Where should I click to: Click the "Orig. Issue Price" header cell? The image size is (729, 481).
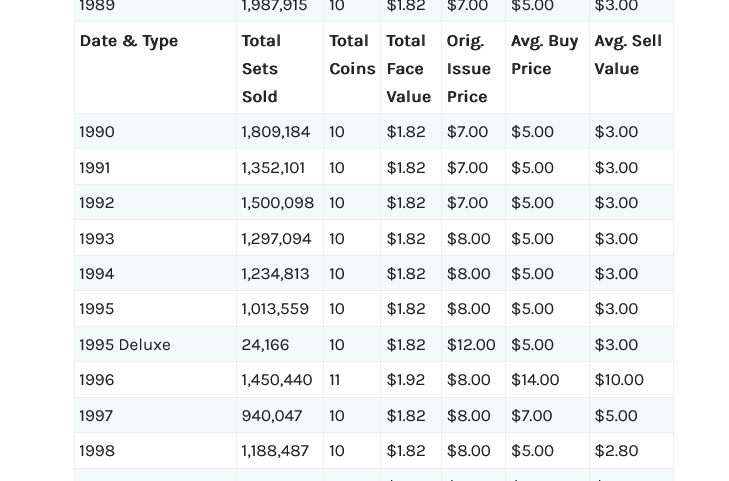(x=469, y=68)
